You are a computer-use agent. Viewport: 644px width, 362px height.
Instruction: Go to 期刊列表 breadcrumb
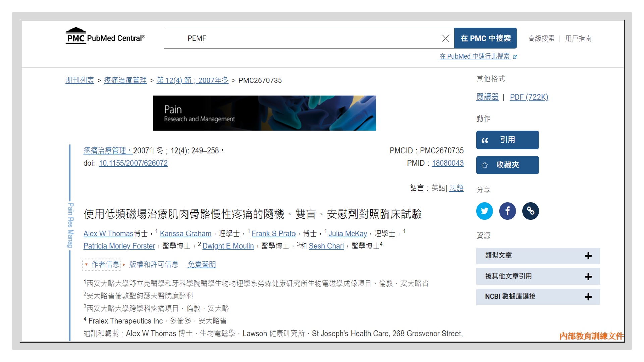79,80
